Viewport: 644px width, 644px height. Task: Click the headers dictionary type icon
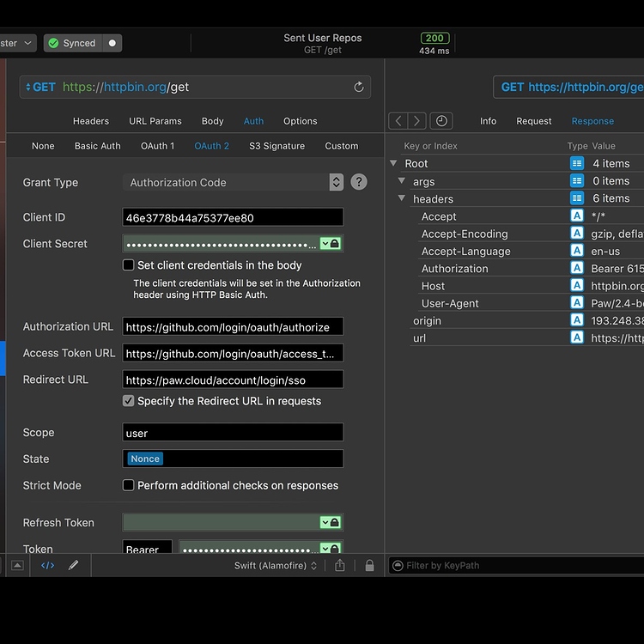[577, 198]
